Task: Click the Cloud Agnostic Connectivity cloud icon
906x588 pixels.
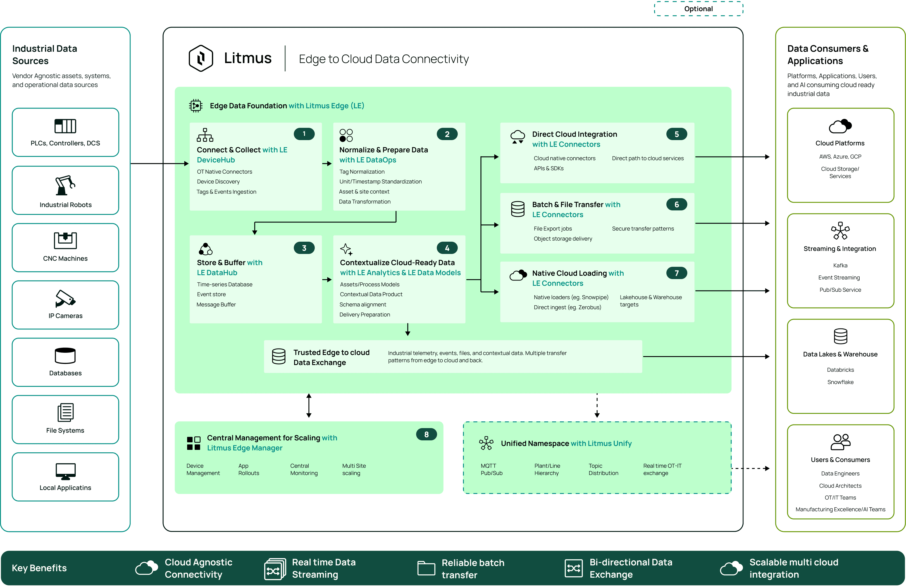Action: coord(147,568)
